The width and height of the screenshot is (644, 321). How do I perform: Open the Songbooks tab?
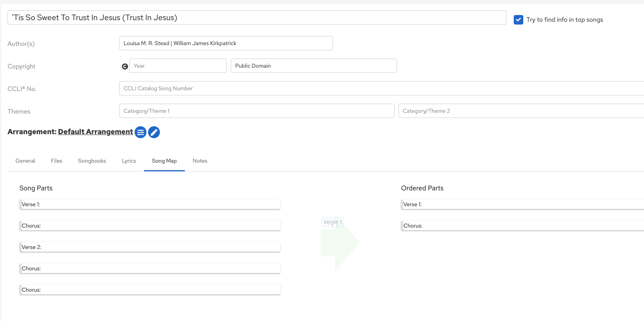coord(92,161)
